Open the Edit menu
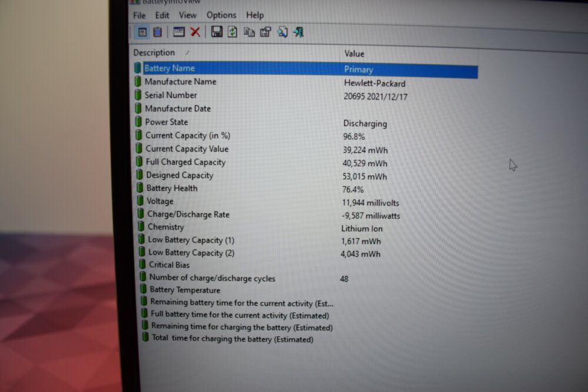This screenshot has height=392, width=588. 162,15
